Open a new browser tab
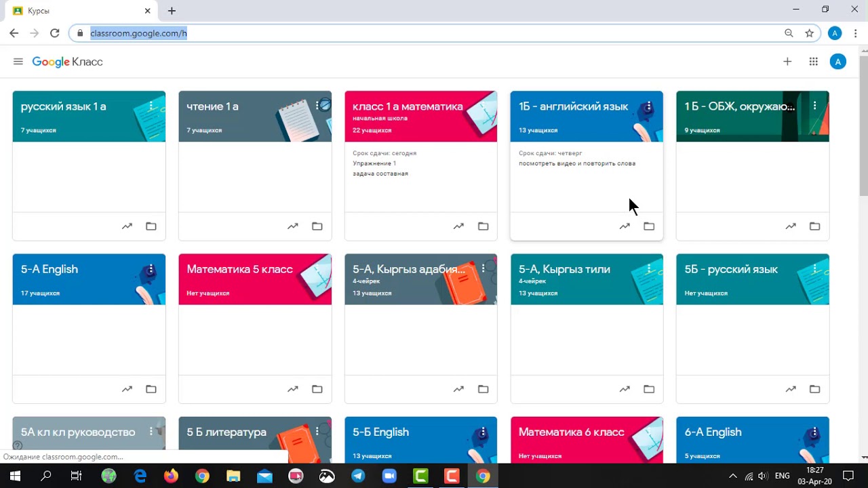Viewport: 868px width, 488px height. 172,11
